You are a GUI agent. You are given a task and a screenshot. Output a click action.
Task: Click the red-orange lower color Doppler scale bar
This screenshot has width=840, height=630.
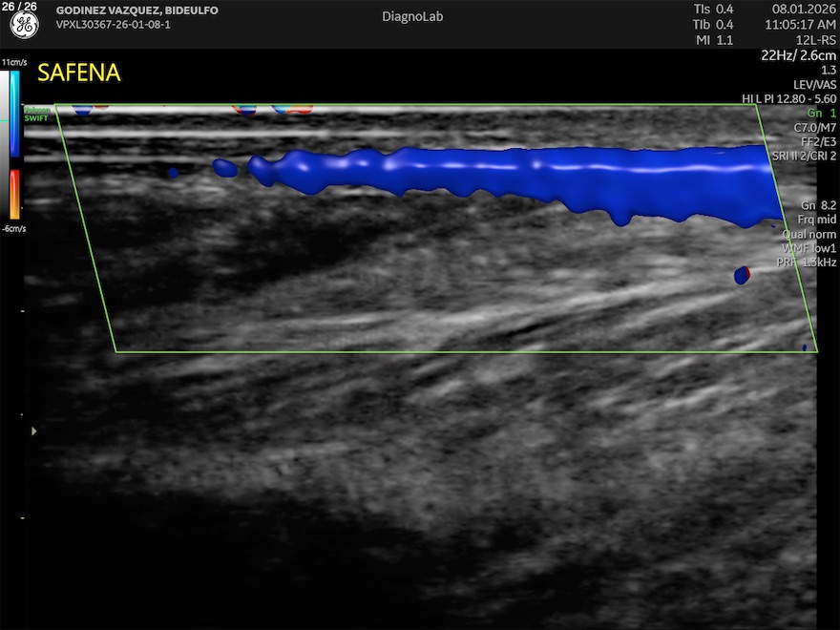point(14,194)
